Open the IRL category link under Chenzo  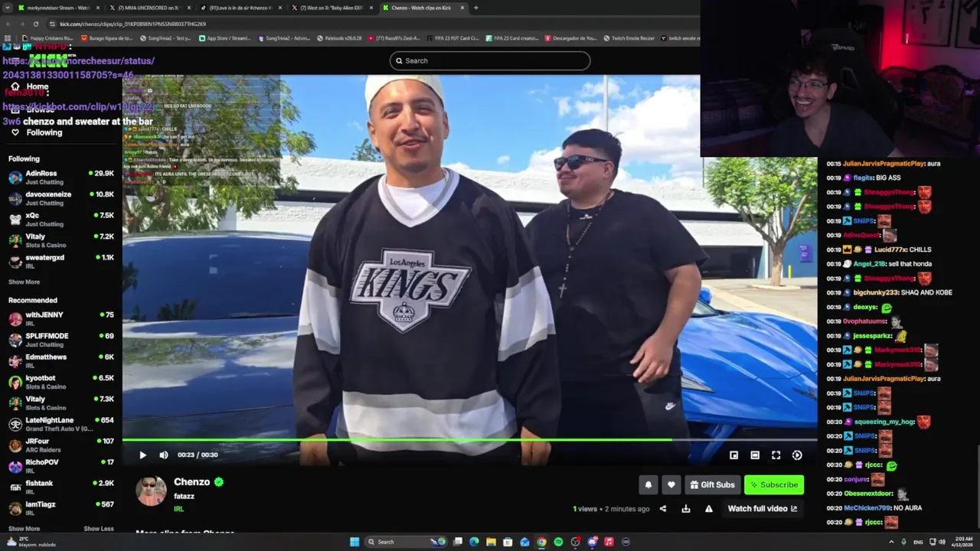pos(178,509)
